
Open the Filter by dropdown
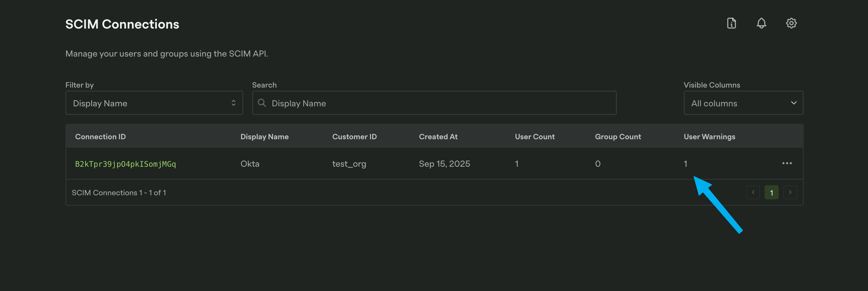pos(154,103)
